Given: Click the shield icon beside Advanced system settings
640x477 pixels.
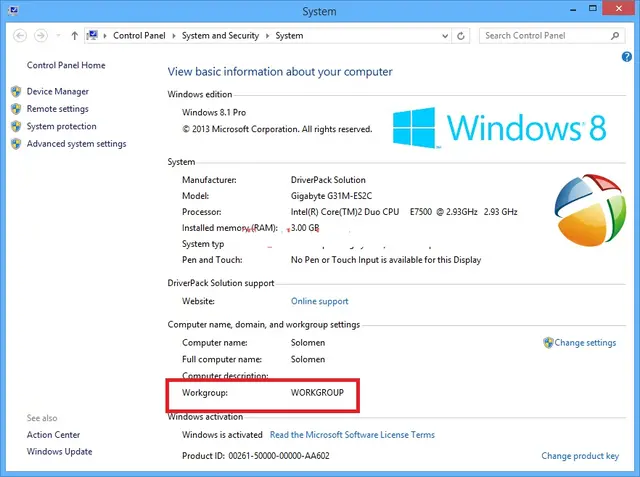Looking at the screenshot, I should (16, 144).
